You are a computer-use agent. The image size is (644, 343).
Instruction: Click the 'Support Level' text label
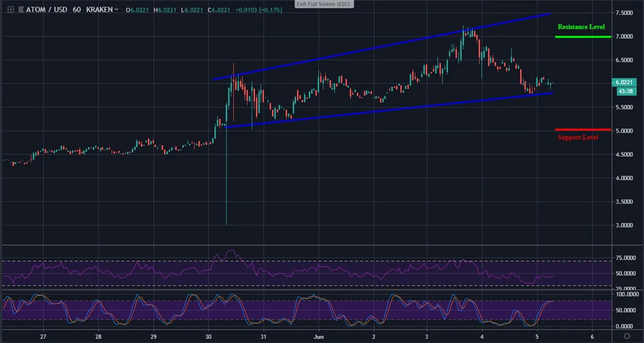coord(578,137)
